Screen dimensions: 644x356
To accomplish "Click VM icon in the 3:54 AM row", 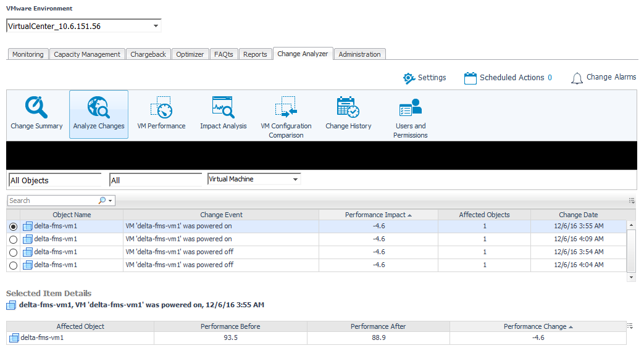I will coord(28,252).
